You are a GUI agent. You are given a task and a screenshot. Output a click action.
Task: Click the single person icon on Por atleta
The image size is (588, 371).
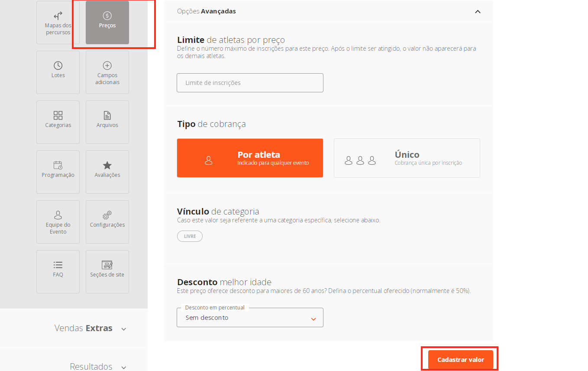208,160
